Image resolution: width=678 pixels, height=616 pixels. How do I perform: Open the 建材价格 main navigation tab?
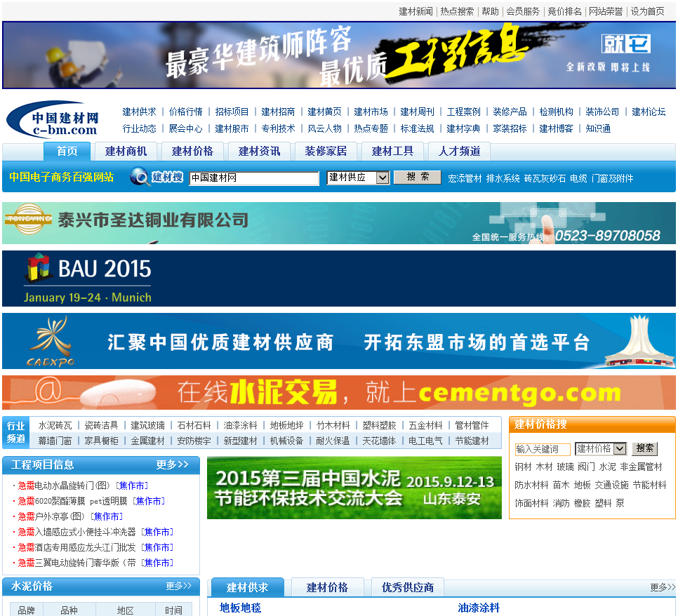[x=192, y=152]
